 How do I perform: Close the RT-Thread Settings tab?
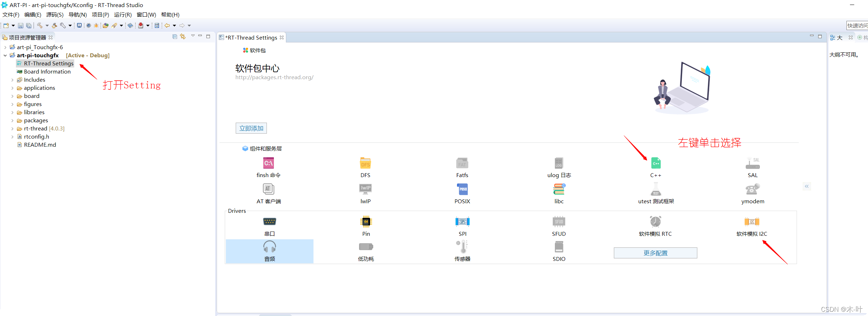282,37
